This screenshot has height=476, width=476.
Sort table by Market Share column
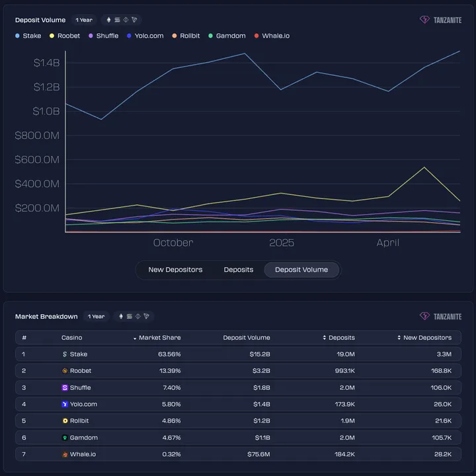pyautogui.click(x=157, y=338)
